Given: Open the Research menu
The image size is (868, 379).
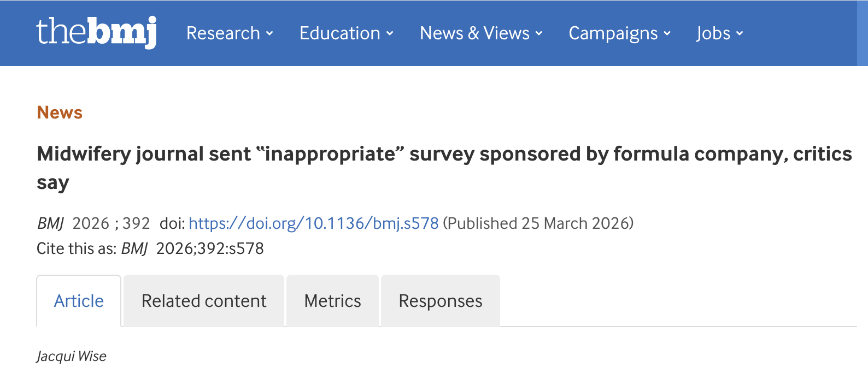Looking at the screenshot, I should [x=223, y=33].
